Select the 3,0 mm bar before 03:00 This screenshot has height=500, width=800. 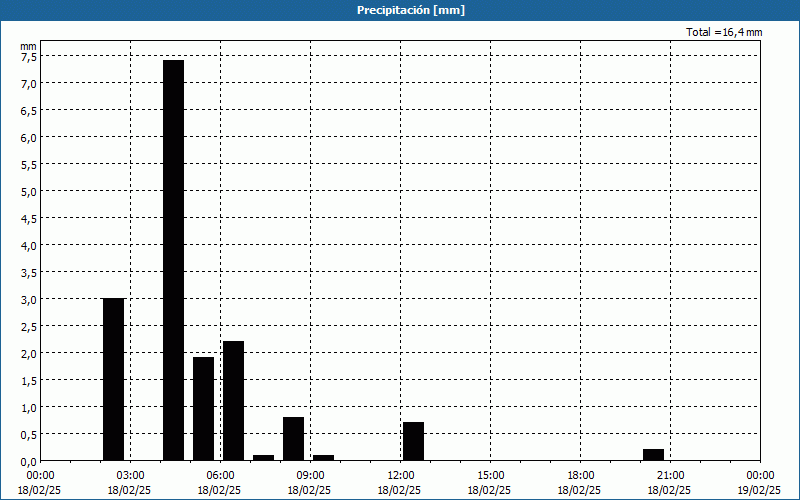[113, 380]
